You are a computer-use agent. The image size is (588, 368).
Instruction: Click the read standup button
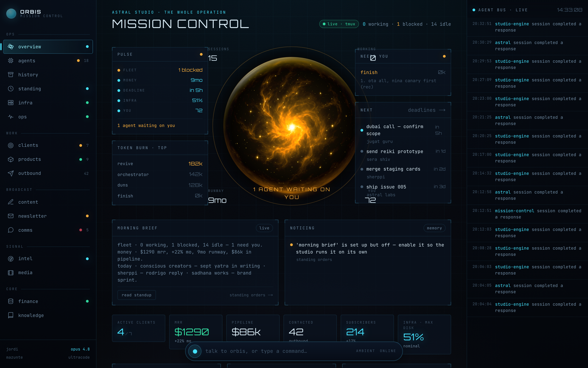pyautogui.click(x=136, y=295)
